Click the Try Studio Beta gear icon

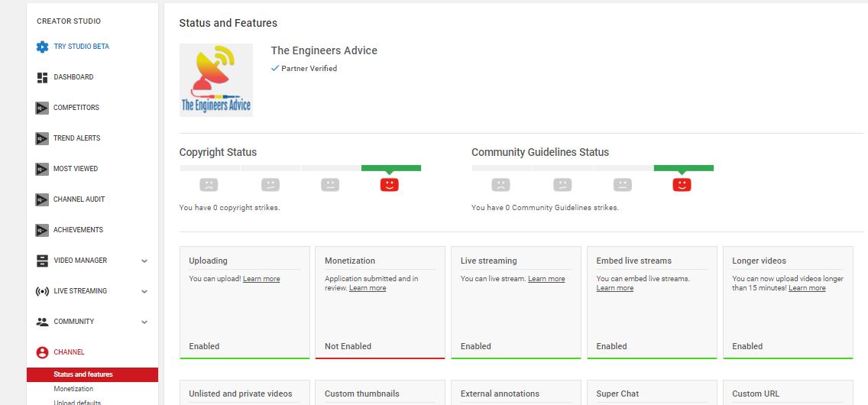[42, 47]
